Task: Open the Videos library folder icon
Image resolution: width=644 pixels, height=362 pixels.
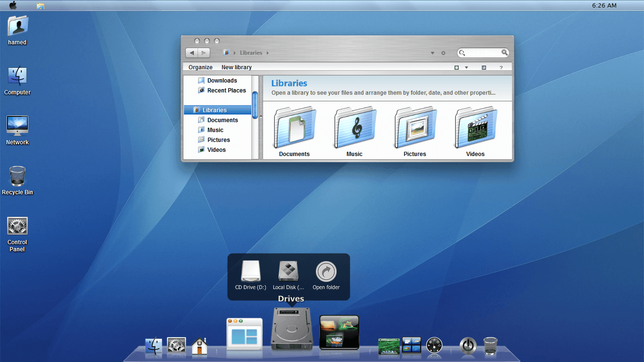Action: [475, 127]
